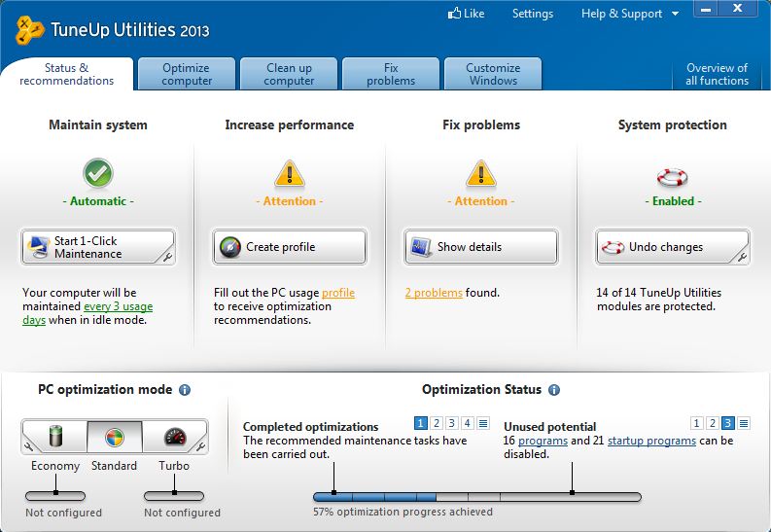Switch to Fix problems tab

pyautogui.click(x=391, y=74)
